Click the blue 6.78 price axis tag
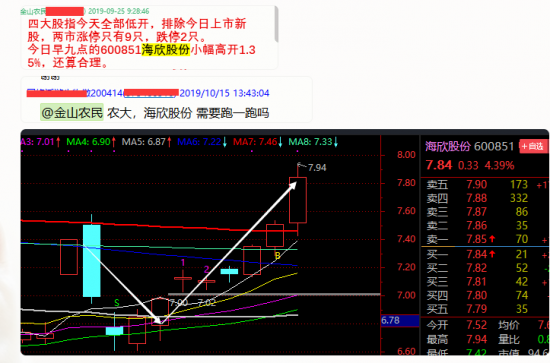 [400, 321]
